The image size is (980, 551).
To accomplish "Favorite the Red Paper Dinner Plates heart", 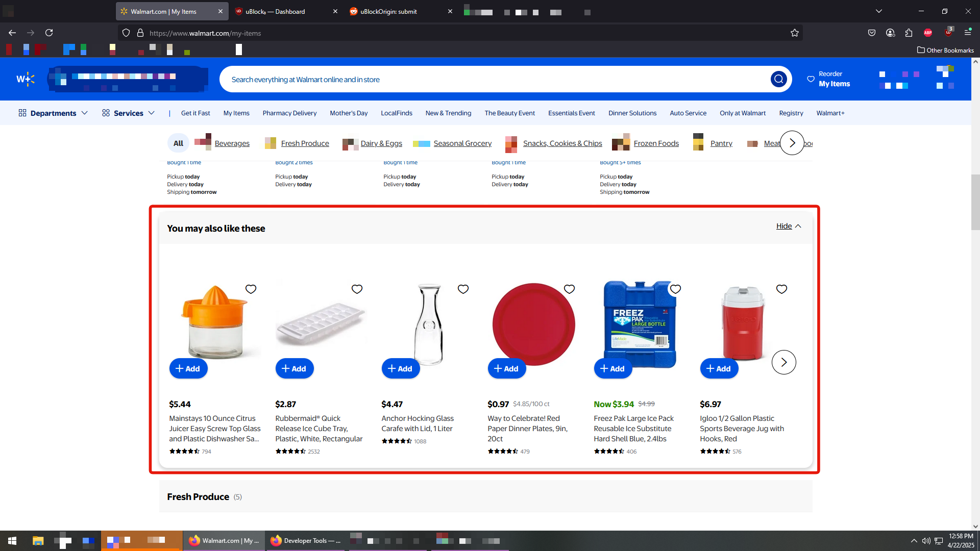I will pyautogui.click(x=569, y=289).
